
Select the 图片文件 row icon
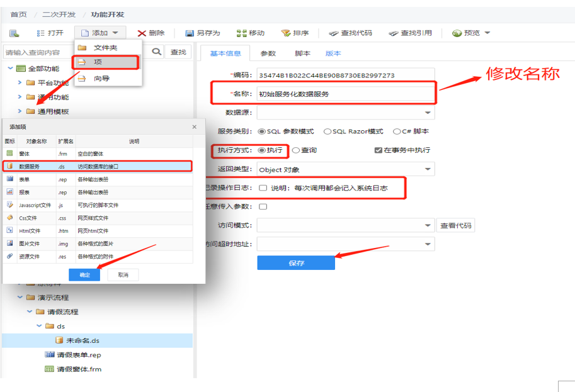click(x=10, y=243)
